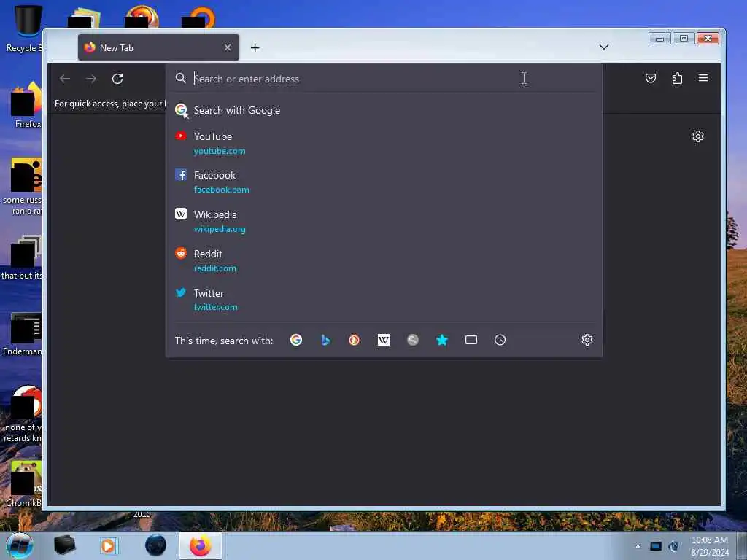The height and width of the screenshot is (560, 747).
Task: Search history using the clock icon
Action: [500, 340]
